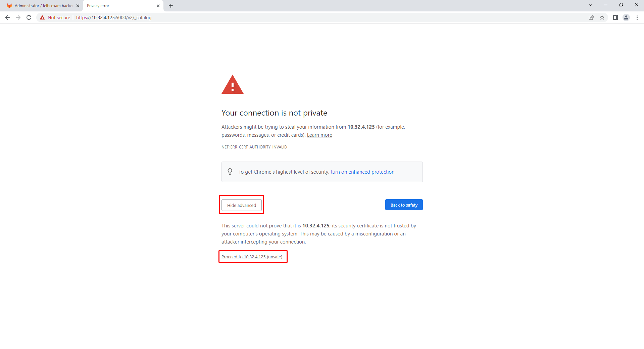Click turn on enhanced protection link
The height and width of the screenshot is (349, 644).
362,172
